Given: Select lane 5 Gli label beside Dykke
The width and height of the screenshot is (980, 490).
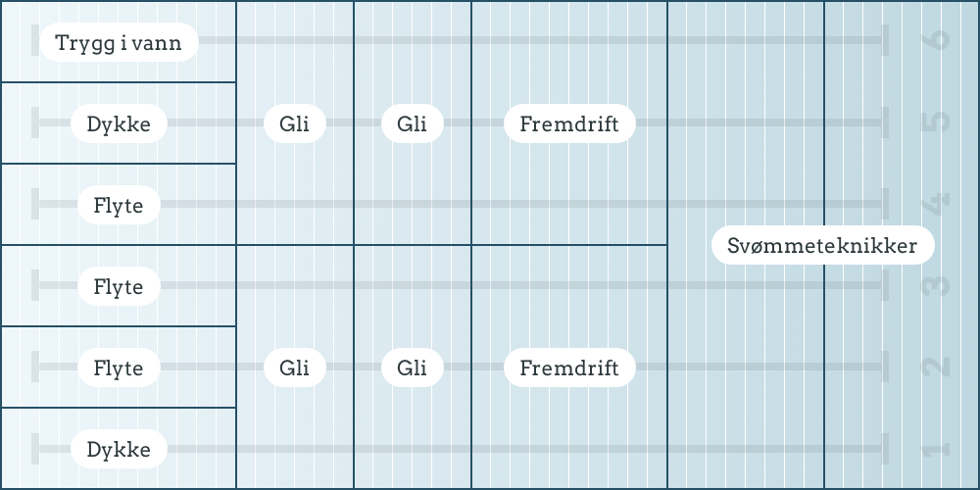Looking at the screenshot, I should click(x=294, y=123).
